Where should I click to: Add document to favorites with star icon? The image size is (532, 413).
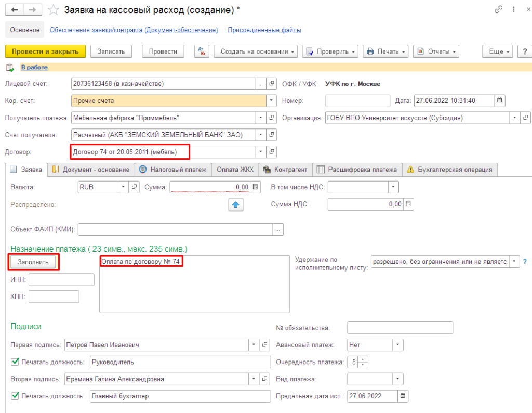tap(52, 10)
